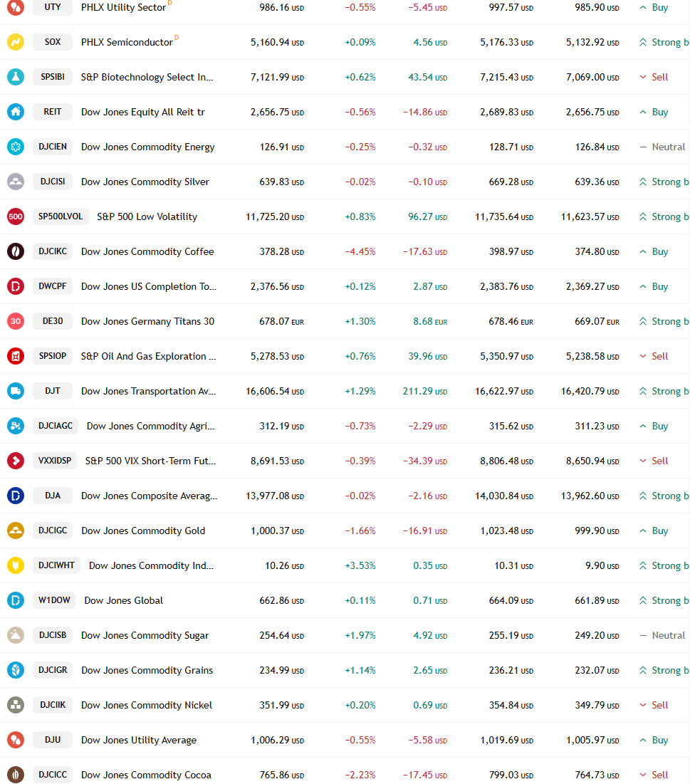This screenshot has width=690, height=784.
Task: Click the SP500LVOL red 500 icon
Action: (x=16, y=216)
